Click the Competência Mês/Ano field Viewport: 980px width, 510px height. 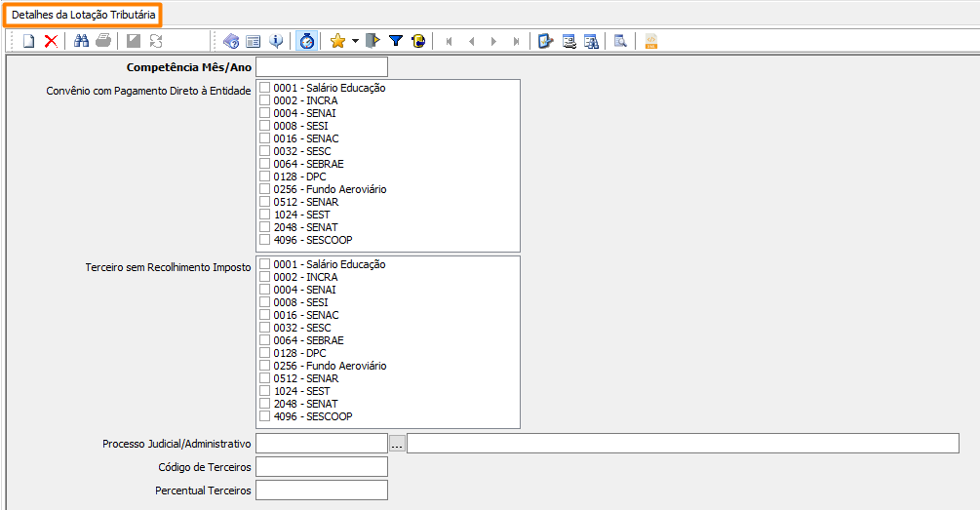322,67
